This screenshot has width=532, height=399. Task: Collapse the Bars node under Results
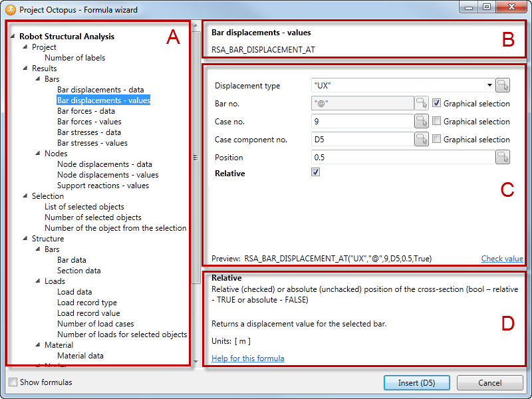38,78
